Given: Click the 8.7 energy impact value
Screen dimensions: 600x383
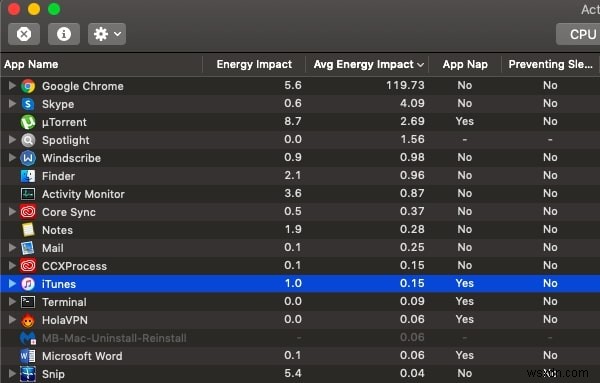Looking at the screenshot, I should [293, 121].
